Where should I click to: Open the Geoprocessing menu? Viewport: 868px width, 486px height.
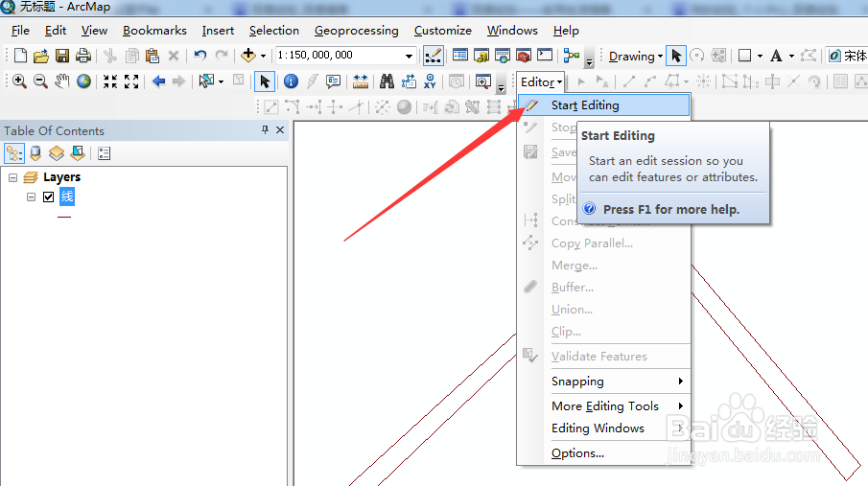(357, 31)
